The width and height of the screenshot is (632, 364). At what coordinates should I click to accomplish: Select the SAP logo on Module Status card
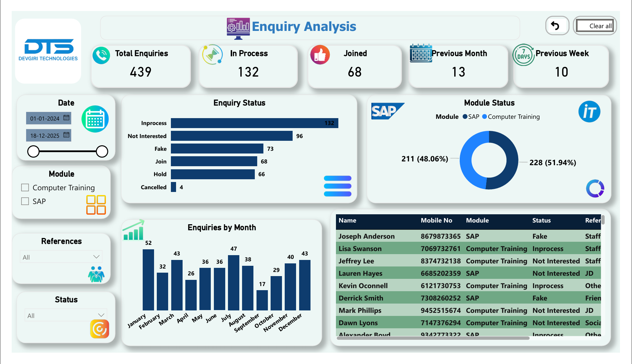point(388,111)
